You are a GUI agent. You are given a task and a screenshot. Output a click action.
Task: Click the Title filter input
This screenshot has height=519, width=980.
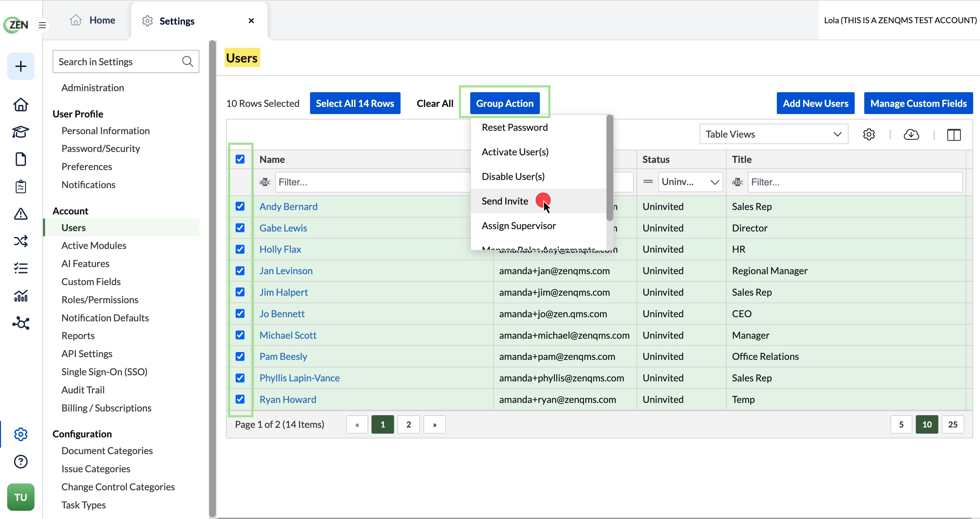(x=855, y=182)
